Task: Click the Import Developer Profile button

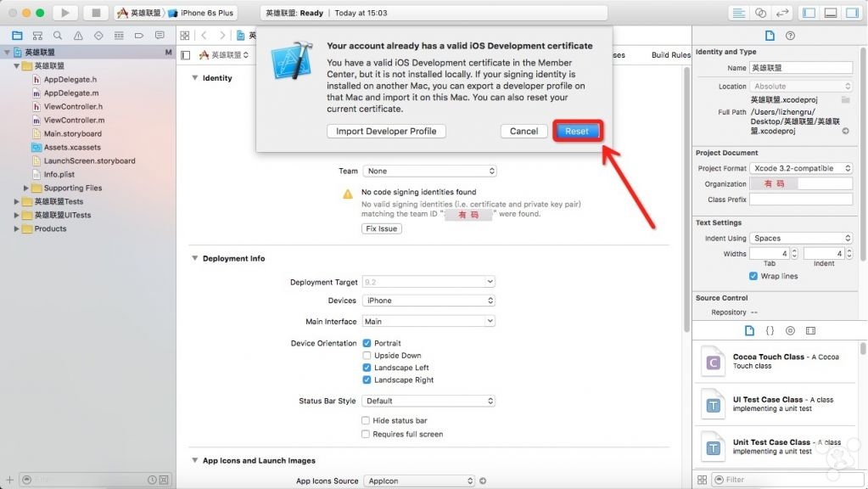Action: pos(386,132)
